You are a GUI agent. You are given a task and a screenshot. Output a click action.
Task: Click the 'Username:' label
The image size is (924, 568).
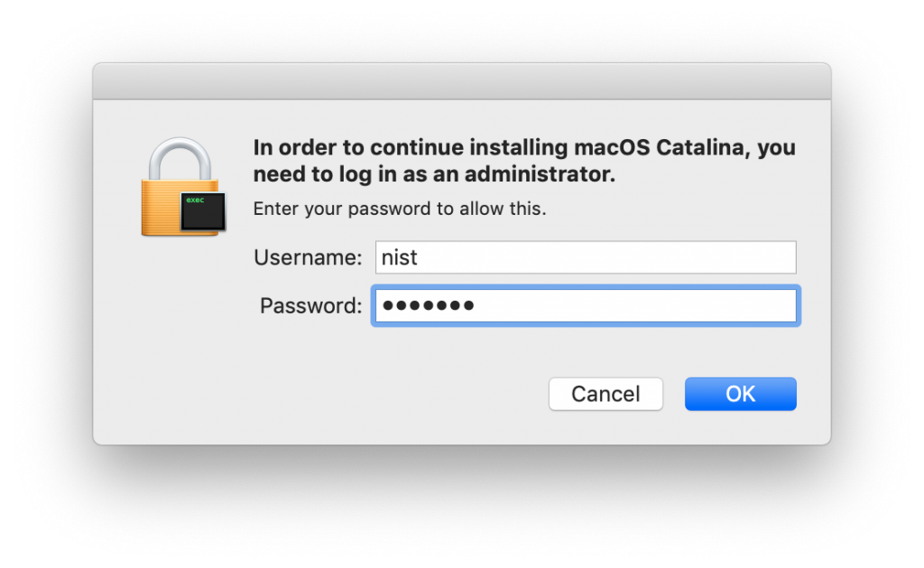coord(308,257)
